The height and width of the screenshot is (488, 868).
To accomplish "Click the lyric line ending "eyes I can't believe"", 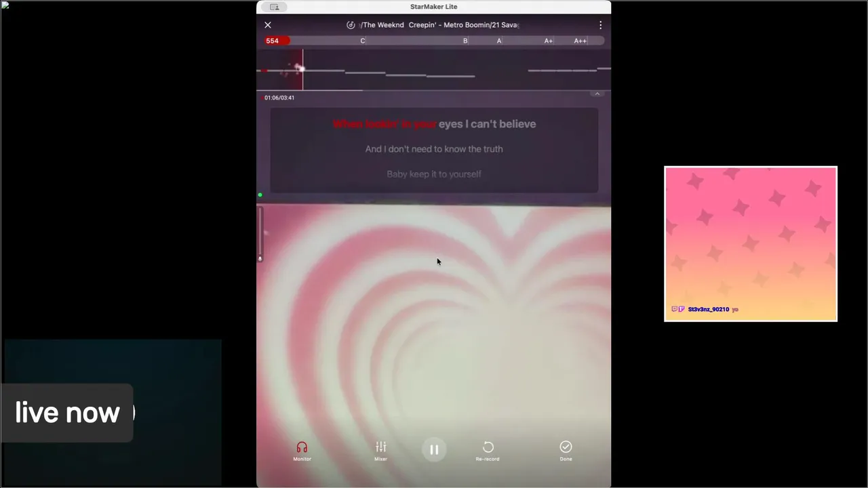I will [434, 124].
